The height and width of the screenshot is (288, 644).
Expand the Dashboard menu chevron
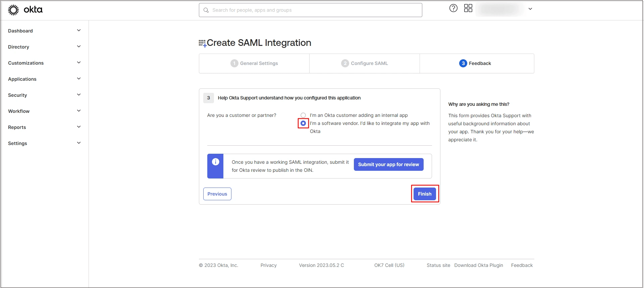[79, 30]
